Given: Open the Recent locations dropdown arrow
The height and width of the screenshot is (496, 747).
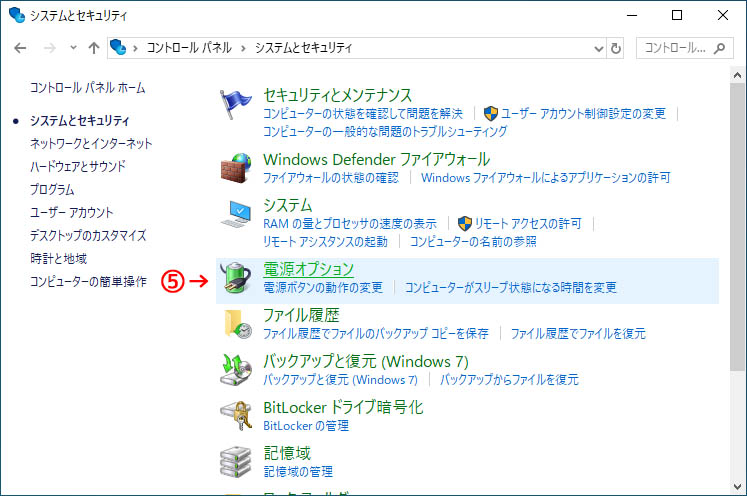Looking at the screenshot, I should pyautogui.click(x=73, y=48).
